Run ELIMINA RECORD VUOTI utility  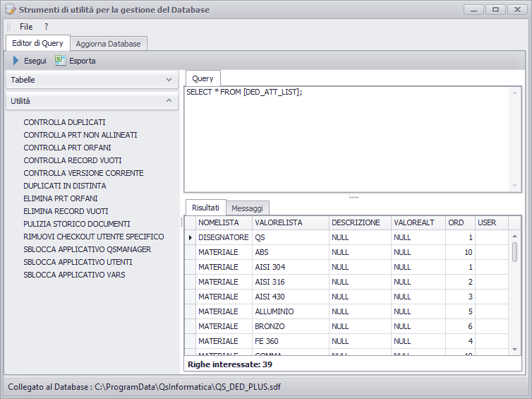click(66, 211)
